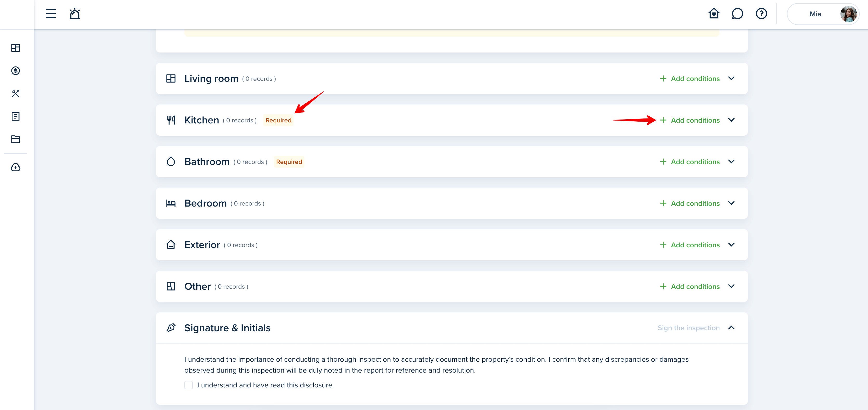Add conditions for Exterior
868x410 pixels.
[689, 245]
